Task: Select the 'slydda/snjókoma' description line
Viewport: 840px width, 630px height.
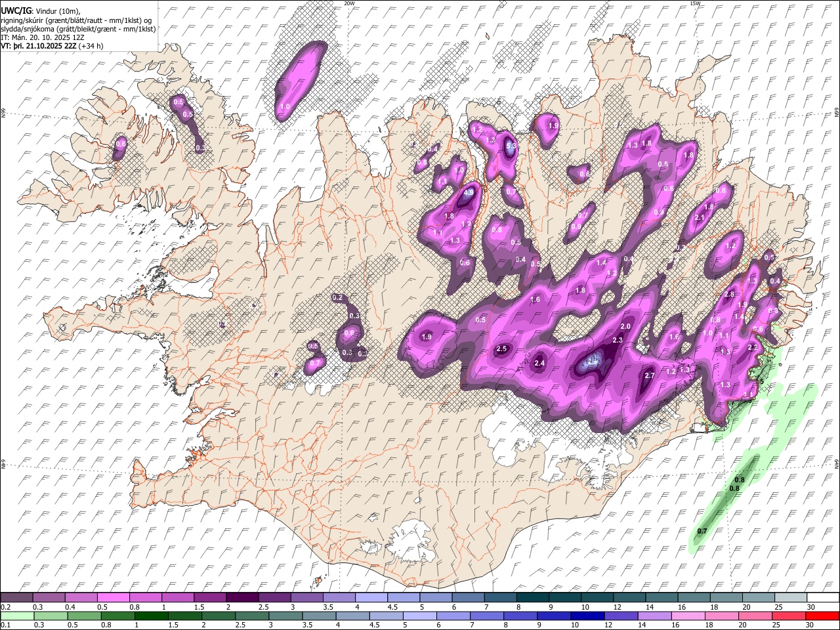Action: 78,29
